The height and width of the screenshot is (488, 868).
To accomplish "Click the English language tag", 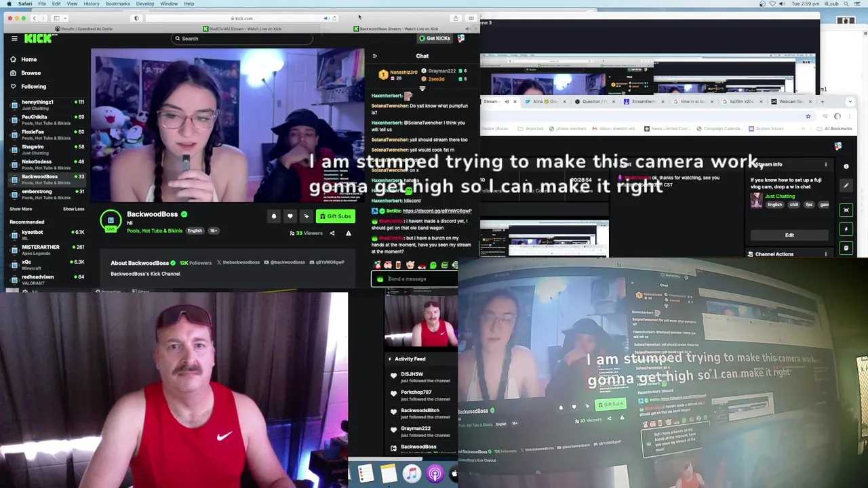I will click(x=195, y=231).
